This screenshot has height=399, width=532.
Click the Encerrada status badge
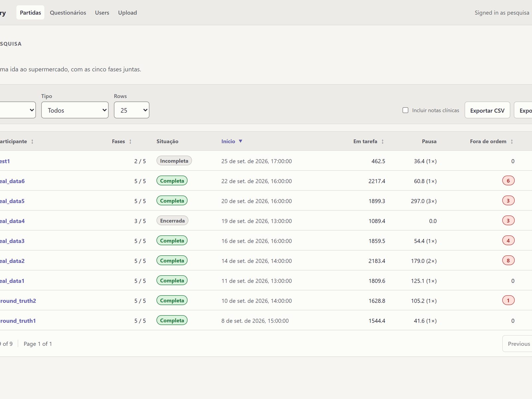tap(172, 220)
